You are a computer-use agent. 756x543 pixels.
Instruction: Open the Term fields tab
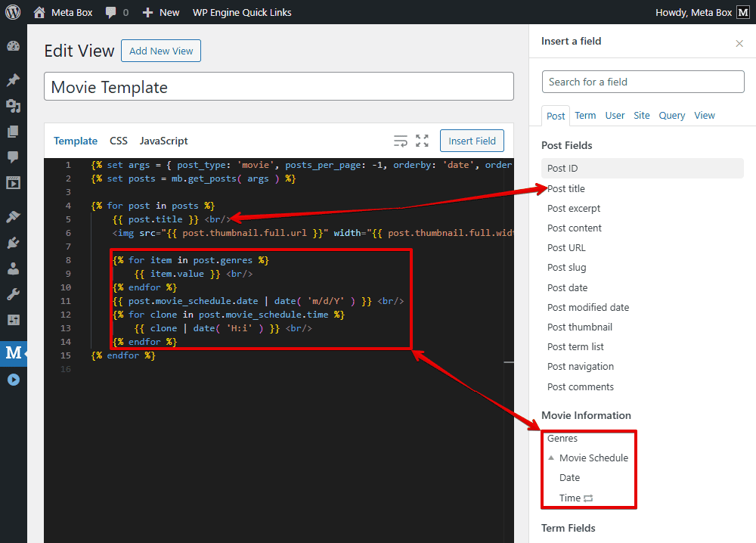tap(584, 115)
